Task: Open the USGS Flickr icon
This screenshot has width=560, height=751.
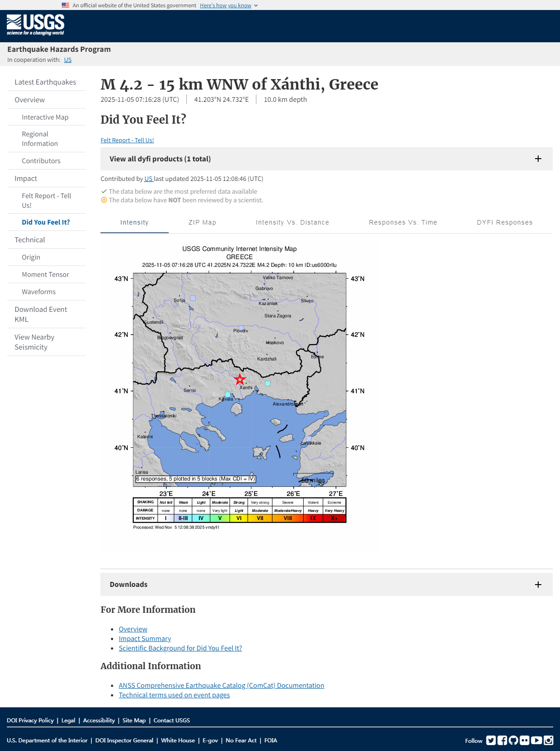Action: click(525, 740)
